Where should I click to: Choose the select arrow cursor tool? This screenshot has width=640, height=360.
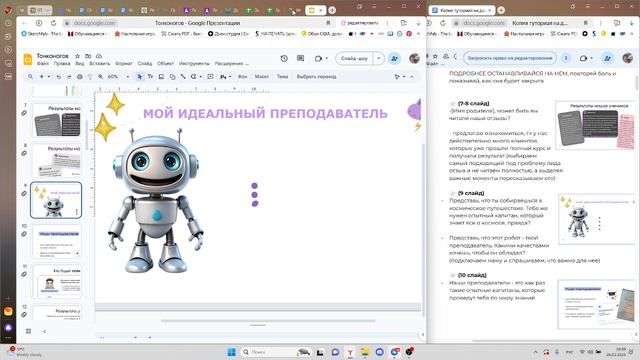140,76
